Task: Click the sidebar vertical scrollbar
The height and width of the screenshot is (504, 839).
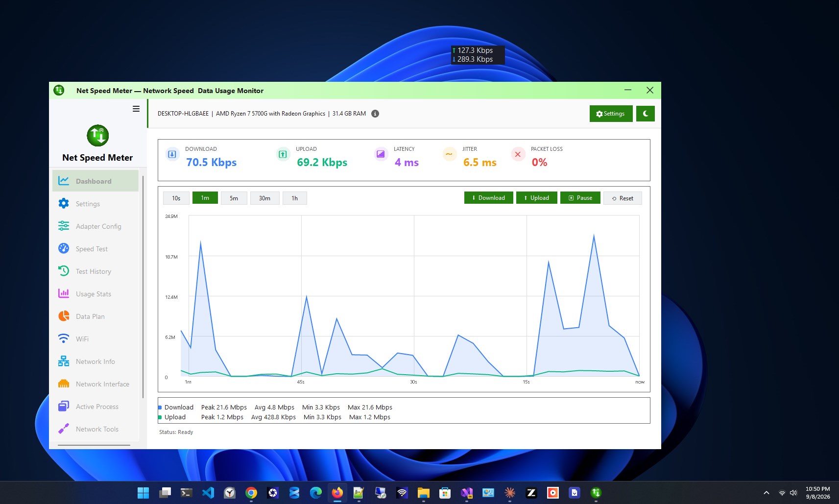Action: [x=143, y=287]
